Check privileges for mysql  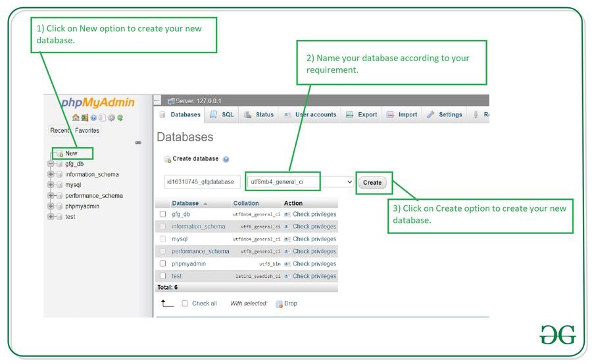[x=310, y=239]
